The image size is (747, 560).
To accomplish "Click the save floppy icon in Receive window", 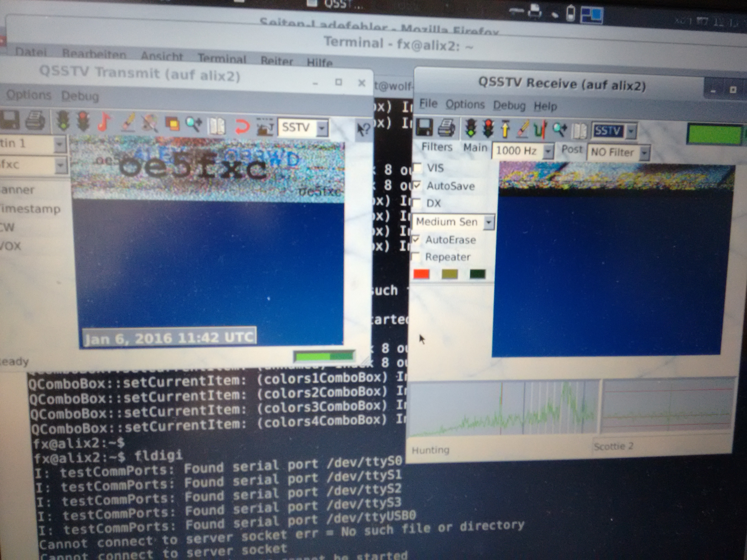I will (424, 128).
